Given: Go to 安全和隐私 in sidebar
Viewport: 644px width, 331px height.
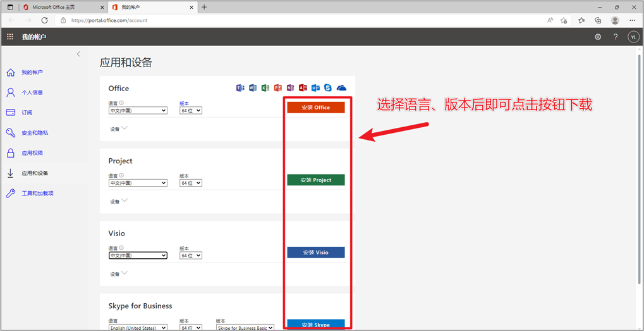Looking at the screenshot, I should click(x=35, y=133).
